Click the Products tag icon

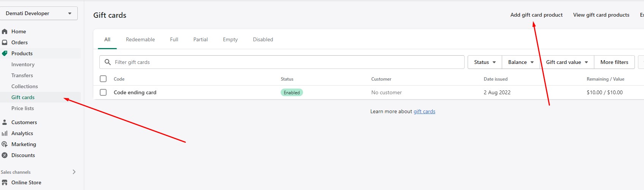click(x=5, y=53)
